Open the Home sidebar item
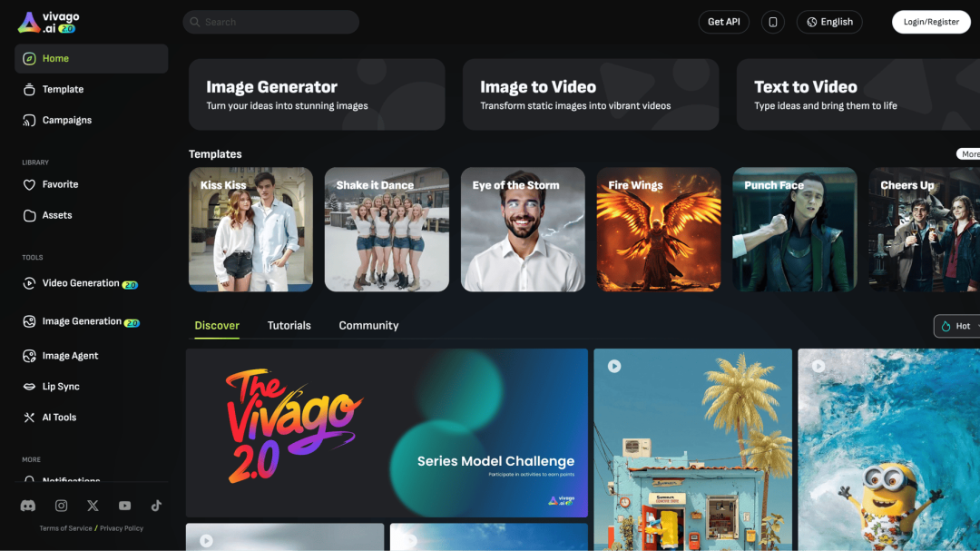The width and height of the screenshot is (980, 551). point(92,58)
